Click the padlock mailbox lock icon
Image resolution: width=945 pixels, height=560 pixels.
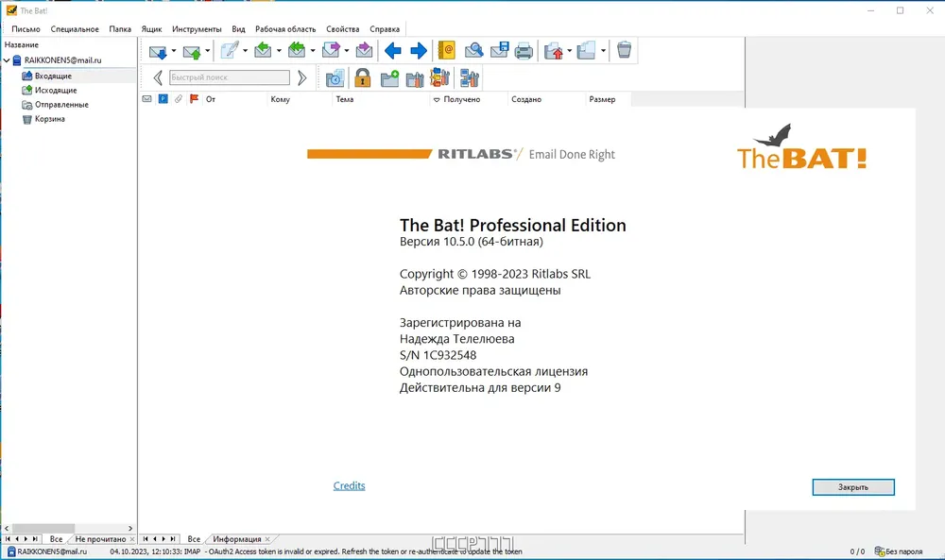362,77
